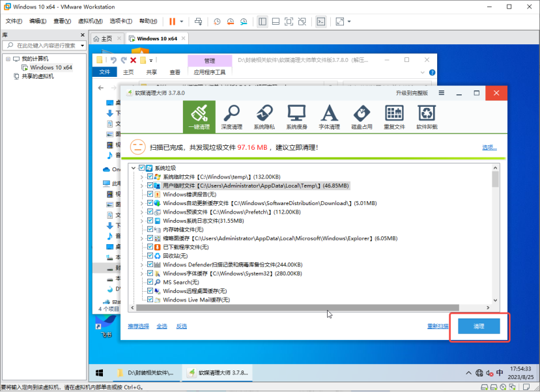Click the junk list horizontal scrollbar

(x=298, y=307)
